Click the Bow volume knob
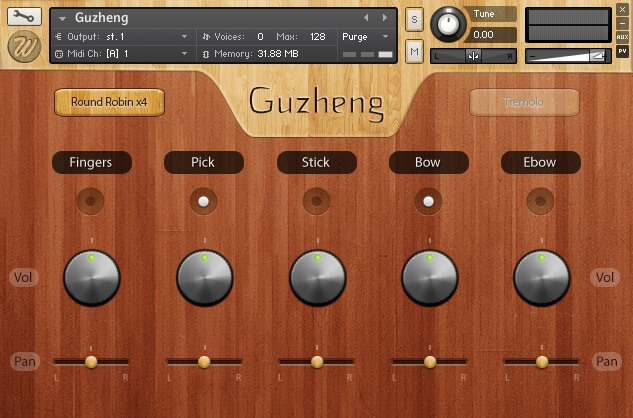The height and width of the screenshot is (418, 633). point(430,278)
